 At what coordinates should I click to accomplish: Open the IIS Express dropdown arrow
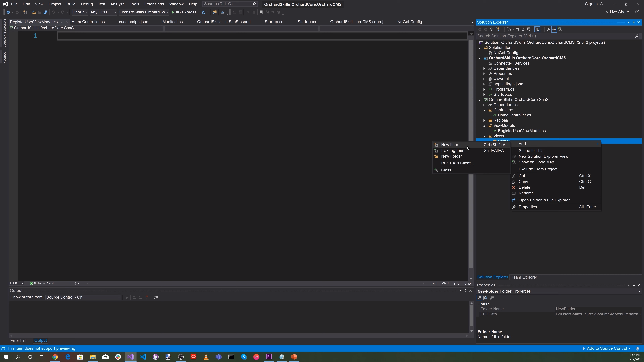pyautogui.click(x=199, y=12)
